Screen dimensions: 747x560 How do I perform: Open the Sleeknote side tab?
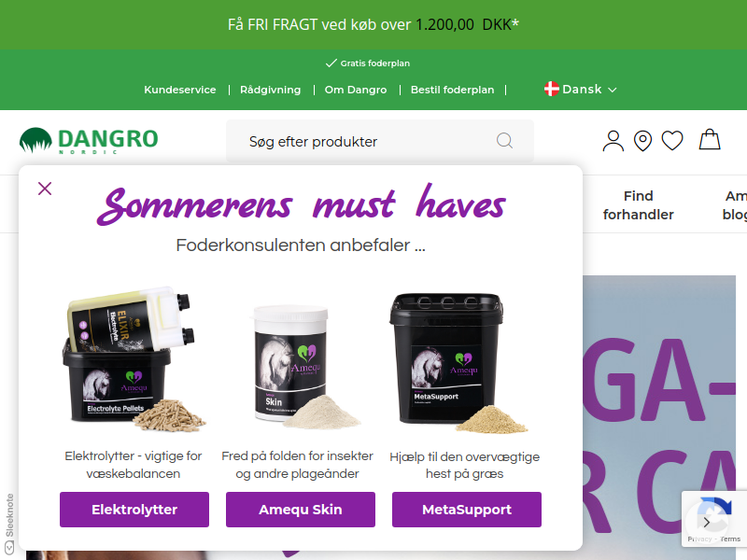point(9,523)
